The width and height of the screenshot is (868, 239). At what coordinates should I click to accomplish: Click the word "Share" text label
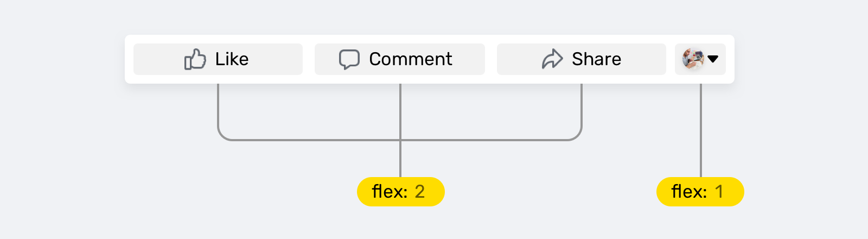596,59
